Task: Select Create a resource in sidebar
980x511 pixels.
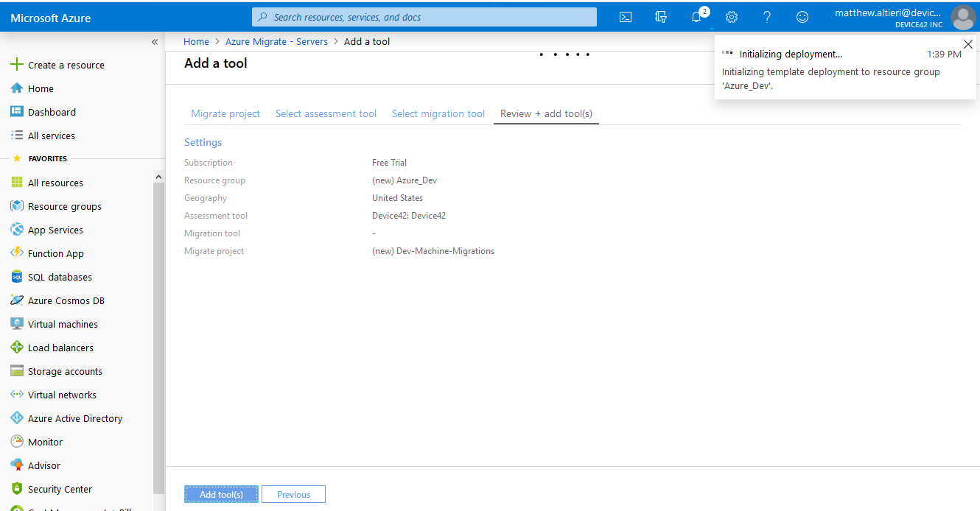Action: pyautogui.click(x=65, y=65)
